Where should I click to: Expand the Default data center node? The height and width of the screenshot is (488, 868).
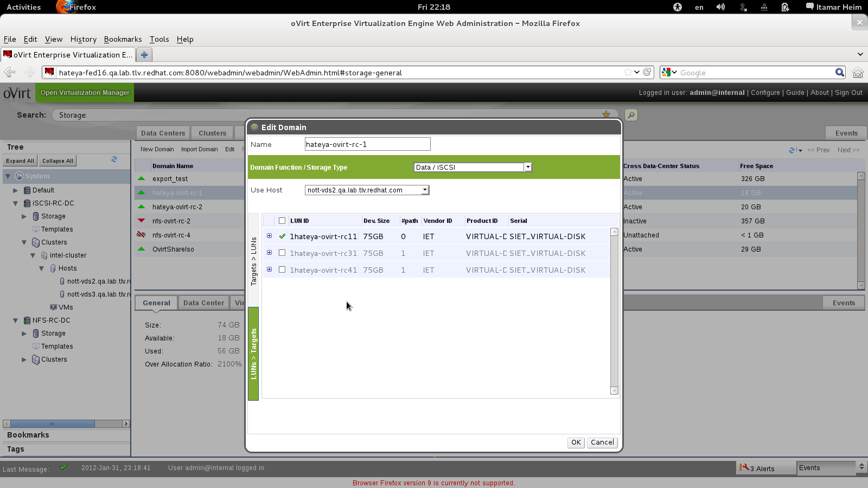(16, 190)
